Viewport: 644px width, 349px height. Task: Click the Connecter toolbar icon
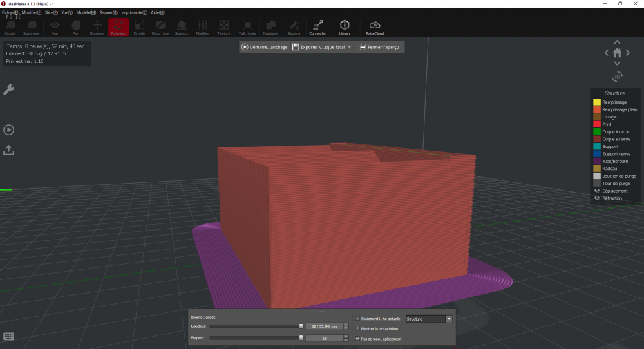(317, 28)
